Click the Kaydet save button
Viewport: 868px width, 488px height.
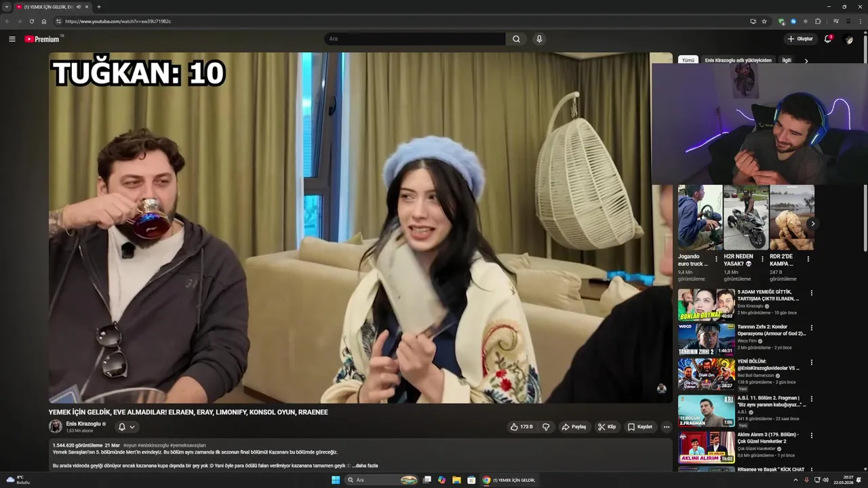[640, 427]
